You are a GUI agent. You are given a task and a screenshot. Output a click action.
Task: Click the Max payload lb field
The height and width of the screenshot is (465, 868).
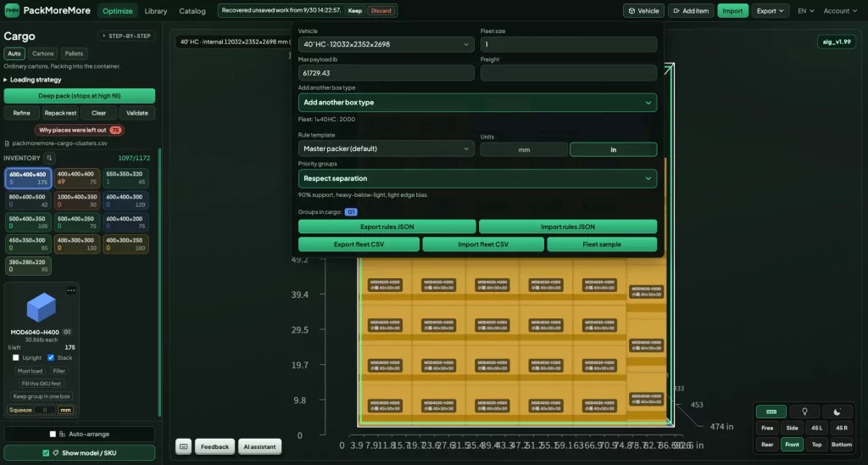386,73
